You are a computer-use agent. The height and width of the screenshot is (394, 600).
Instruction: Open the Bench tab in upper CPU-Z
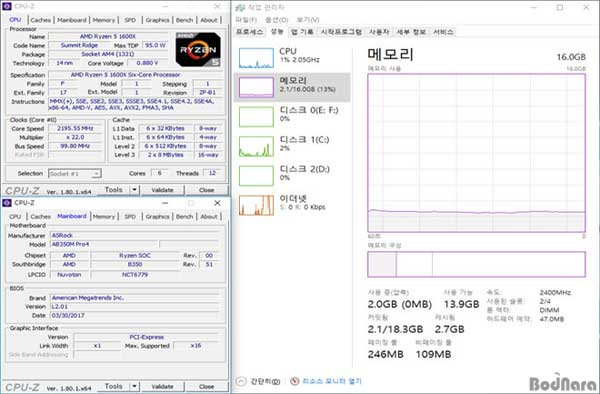[x=184, y=20]
